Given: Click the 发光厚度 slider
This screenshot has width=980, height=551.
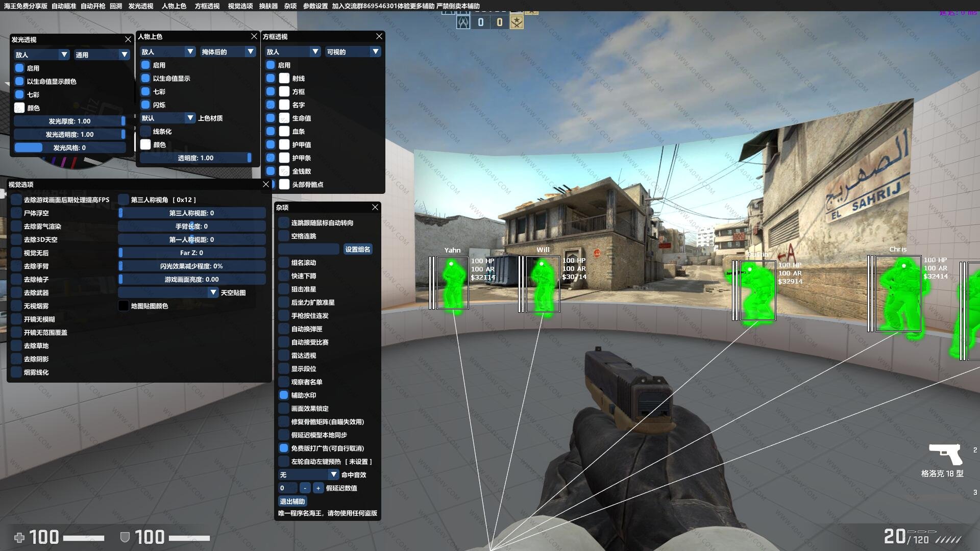Looking at the screenshot, I should 69,121.
